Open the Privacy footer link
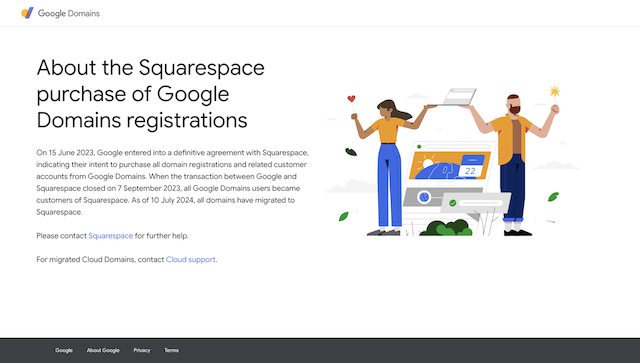The height and width of the screenshot is (363, 640). (142, 350)
